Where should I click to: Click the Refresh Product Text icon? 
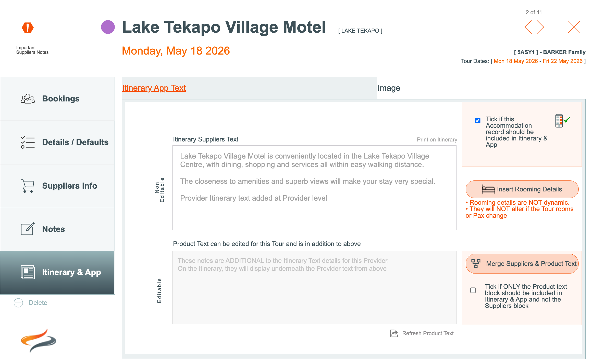pos(394,333)
